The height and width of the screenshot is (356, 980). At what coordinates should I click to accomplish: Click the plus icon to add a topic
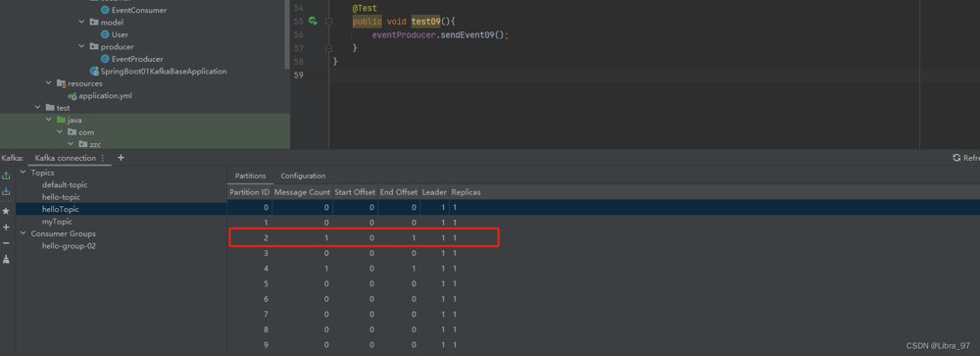[6, 228]
